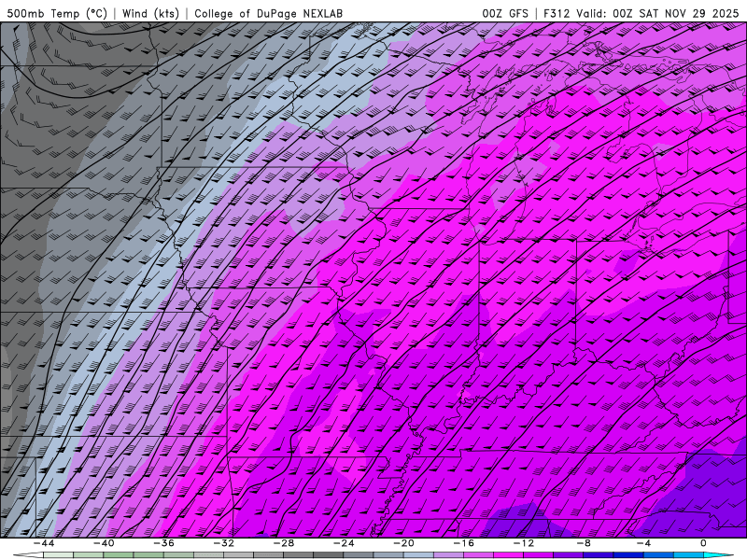Click the 0 colorbar label
This screenshot has width=747, height=560.
point(704,543)
